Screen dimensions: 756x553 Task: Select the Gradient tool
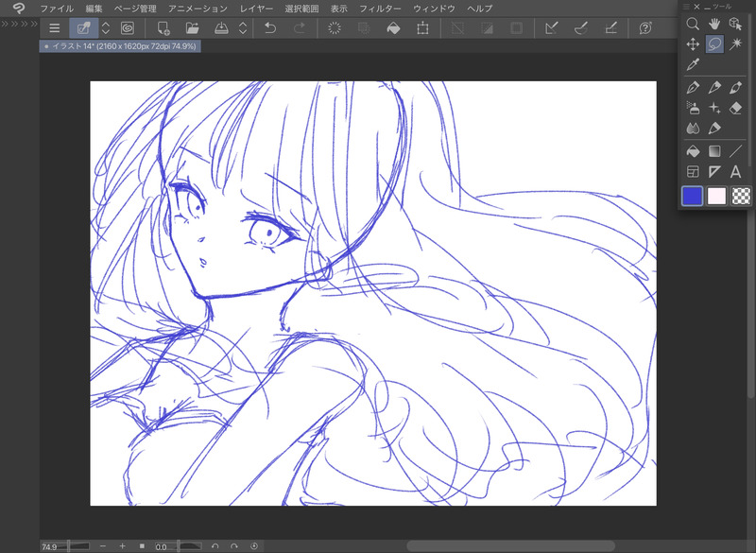[714, 151]
